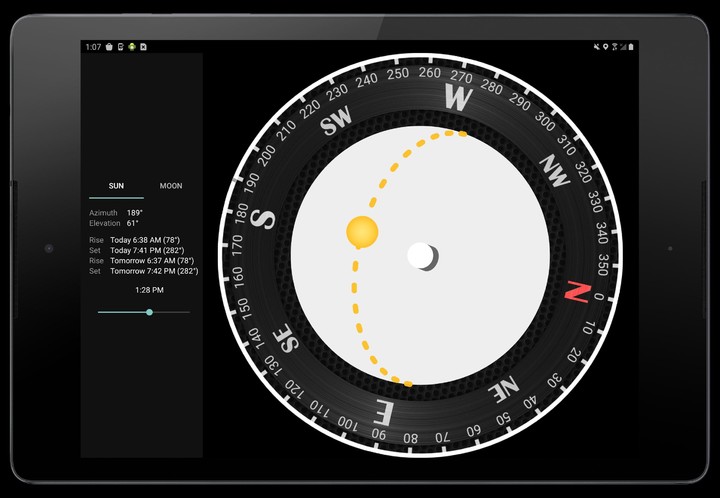Click the 240 degree mark on the dial
Image resolution: width=720 pixels, height=498 pixels.
[x=366, y=81]
